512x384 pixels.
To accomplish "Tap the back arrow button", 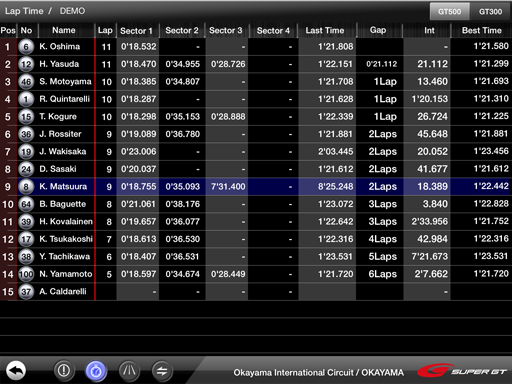I will pyautogui.click(x=16, y=371).
